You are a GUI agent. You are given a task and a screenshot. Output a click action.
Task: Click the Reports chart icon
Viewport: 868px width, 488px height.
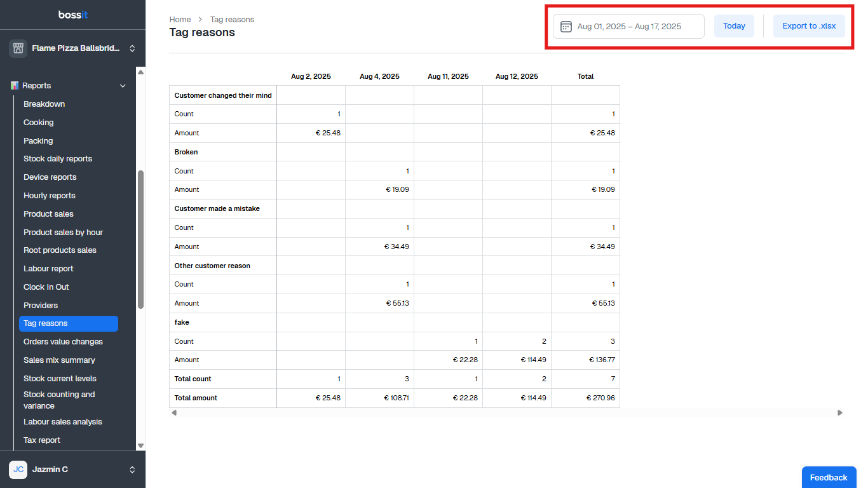15,86
